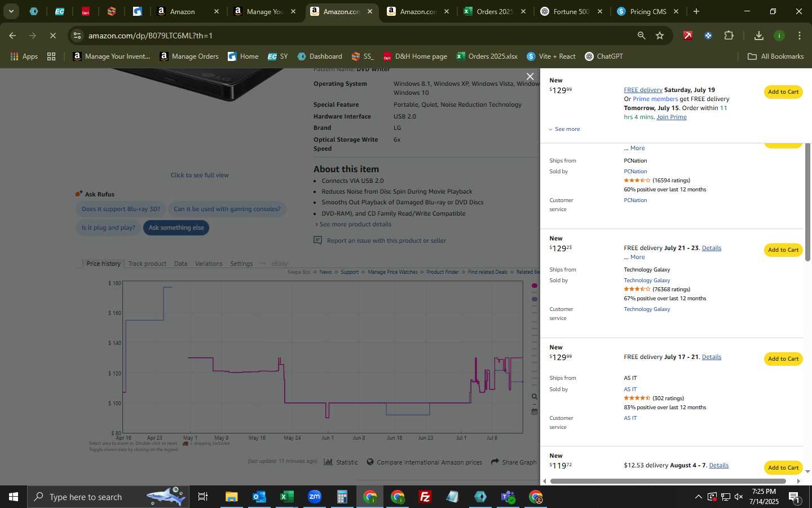Open Outlook from taskbar
Viewport: 812px width, 508px height.
(x=259, y=497)
